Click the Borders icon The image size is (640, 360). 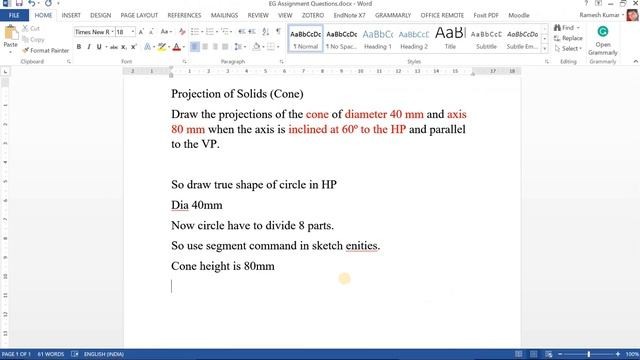271,47
